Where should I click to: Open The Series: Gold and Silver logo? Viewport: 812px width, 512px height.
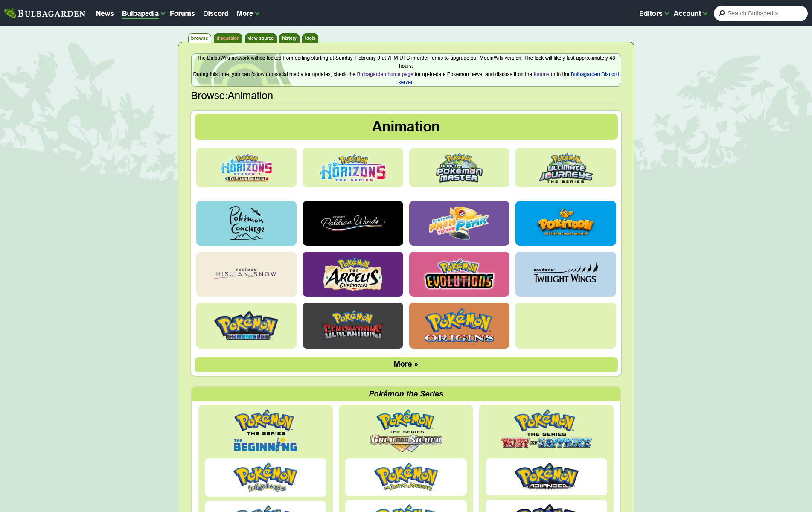point(406,431)
